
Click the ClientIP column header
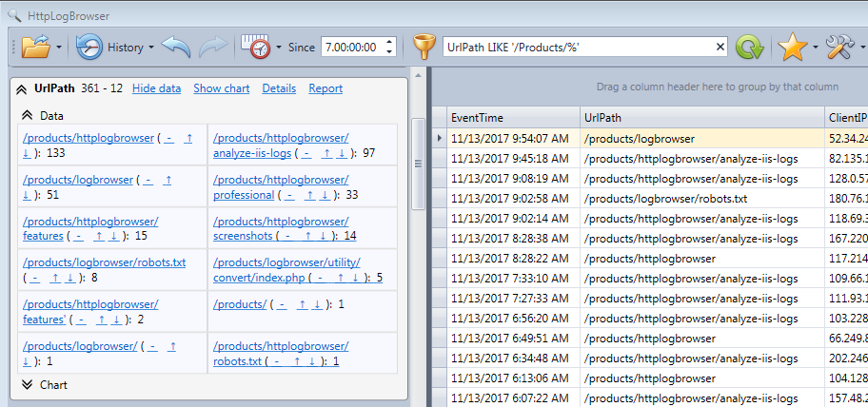pos(846,117)
